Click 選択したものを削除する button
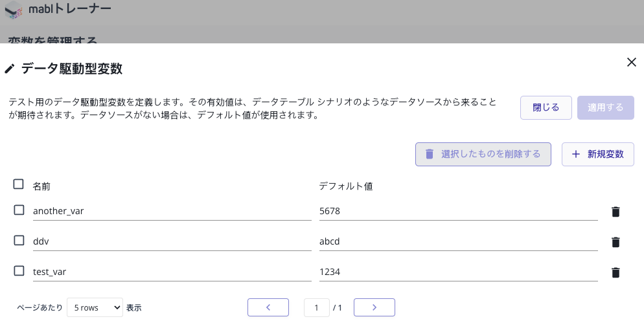 (483, 154)
